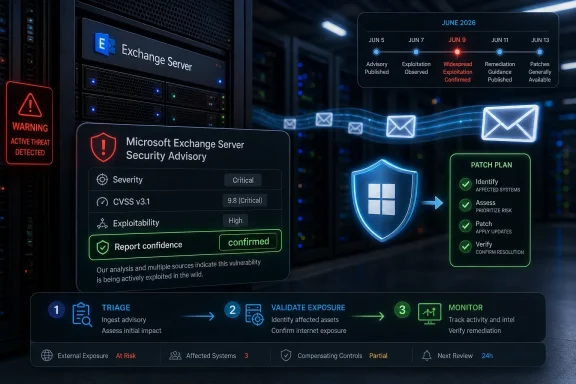This screenshot has height=384, width=576.
Task: Select the JUN 5 Advisory Published marker
Action: coord(376,52)
